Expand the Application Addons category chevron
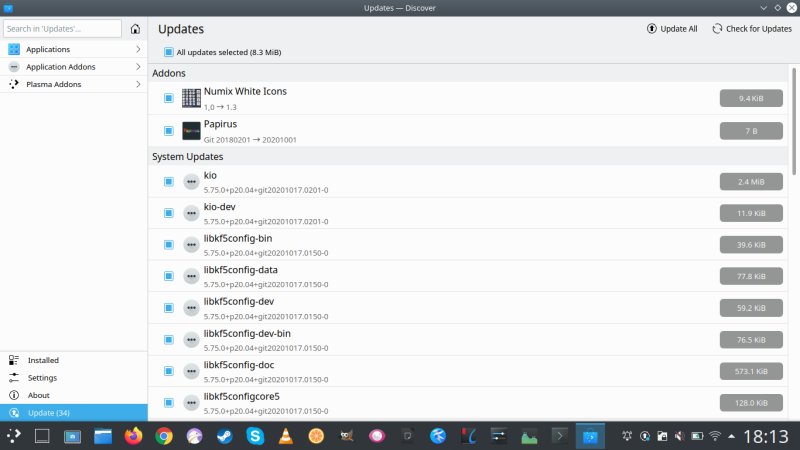Image resolution: width=800 pixels, height=450 pixels. [x=138, y=67]
